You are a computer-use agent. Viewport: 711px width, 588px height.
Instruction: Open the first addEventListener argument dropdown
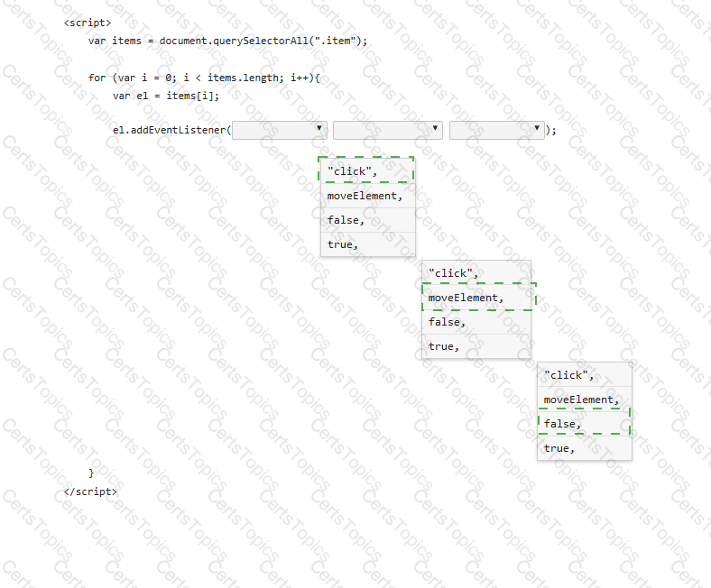[x=280, y=130]
